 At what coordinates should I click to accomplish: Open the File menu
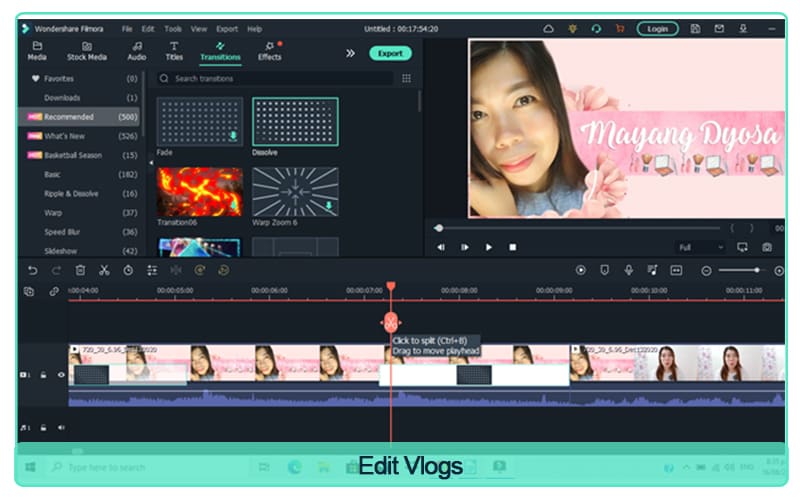(x=127, y=29)
